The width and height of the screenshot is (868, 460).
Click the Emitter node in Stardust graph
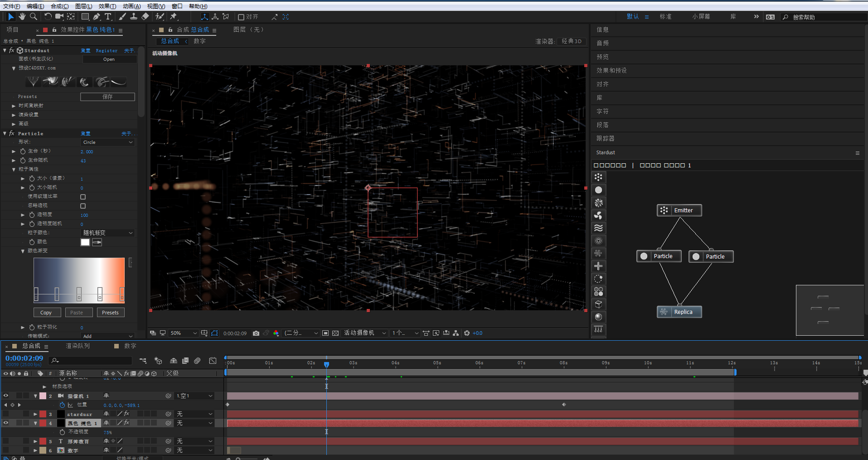coord(679,210)
